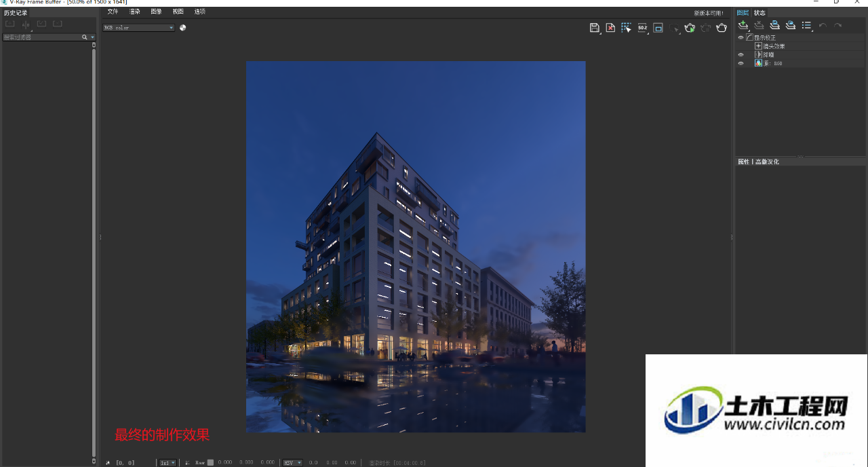Image resolution: width=868 pixels, height=467 pixels.
Task: Open the 选项 menu
Action: coord(199,12)
